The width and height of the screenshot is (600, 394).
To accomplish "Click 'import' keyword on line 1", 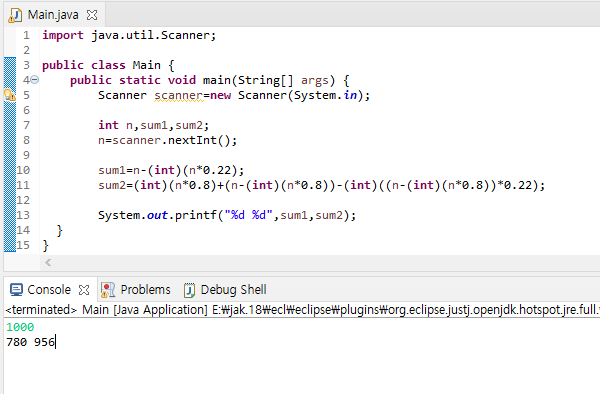I will tap(63, 35).
